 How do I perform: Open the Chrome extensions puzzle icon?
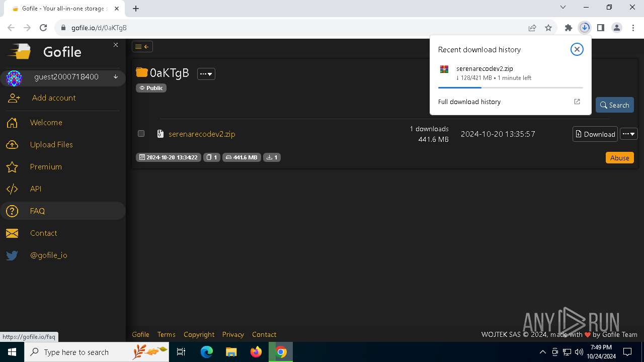pyautogui.click(x=569, y=28)
